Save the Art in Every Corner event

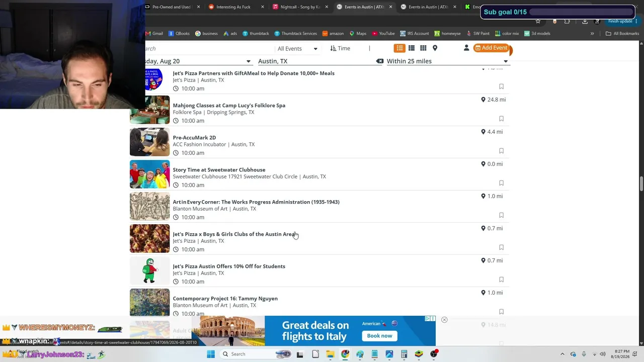[x=501, y=215]
